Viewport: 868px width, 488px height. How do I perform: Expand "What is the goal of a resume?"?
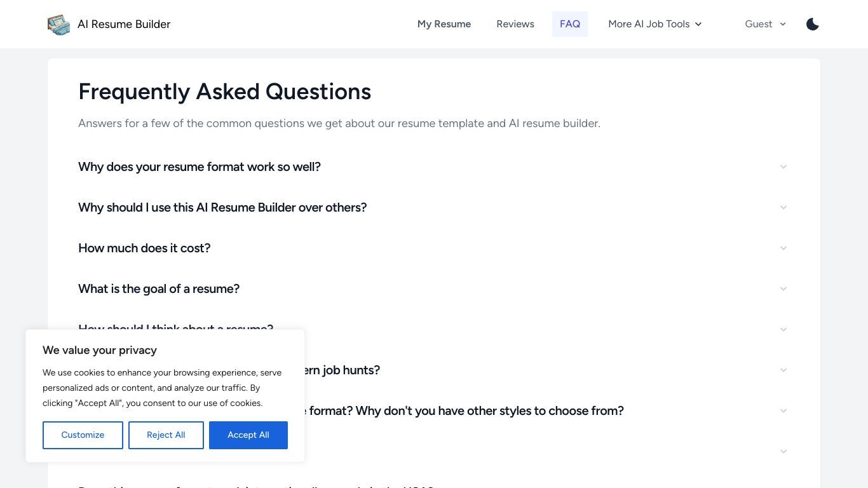point(434,288)
